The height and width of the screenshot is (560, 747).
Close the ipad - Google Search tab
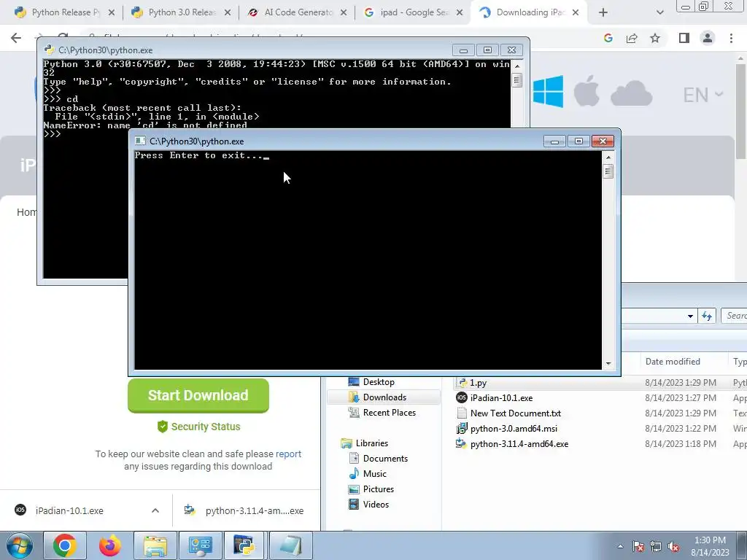(460, 13)
